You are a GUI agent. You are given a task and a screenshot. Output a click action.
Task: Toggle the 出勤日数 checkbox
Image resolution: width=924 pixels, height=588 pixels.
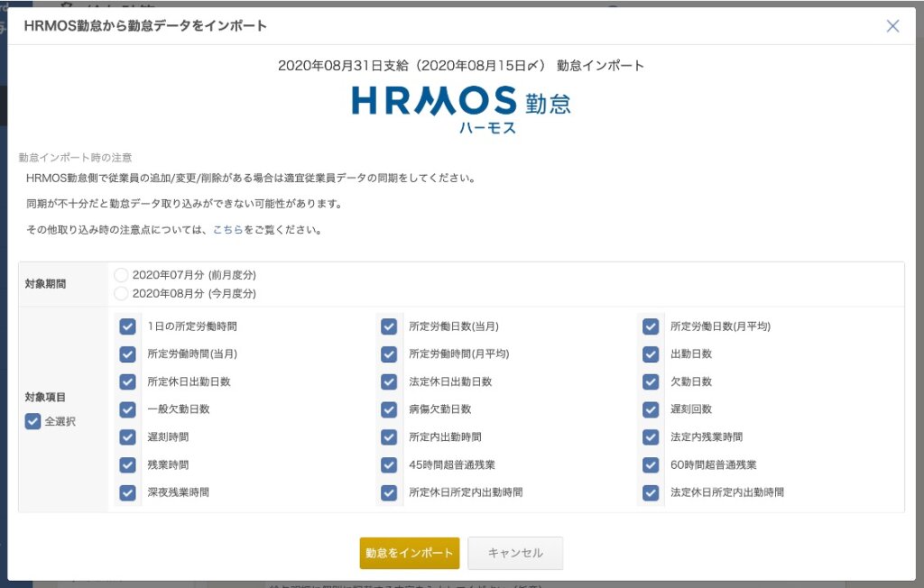coord(651,354)
